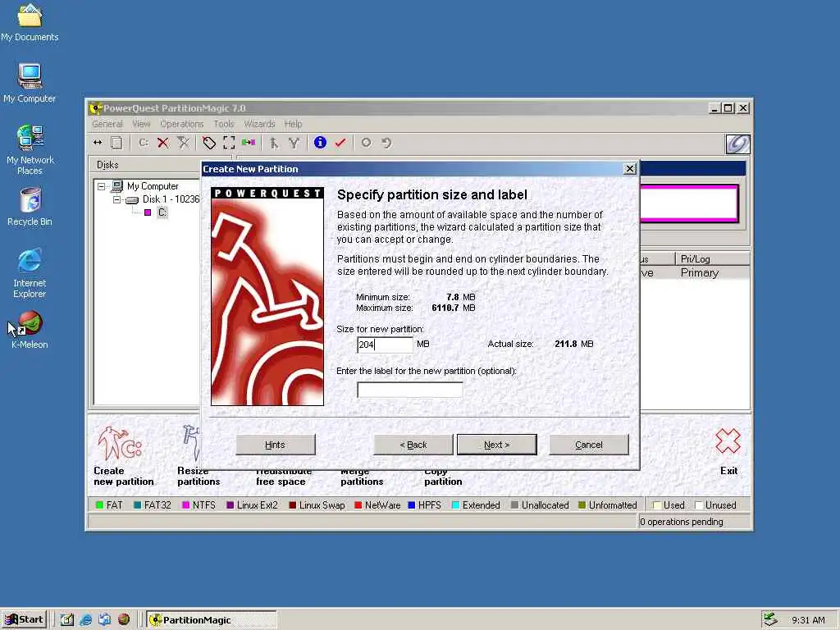
Task: Click the pink NTFS partition bar in disk map
Action: click(689, 203)
